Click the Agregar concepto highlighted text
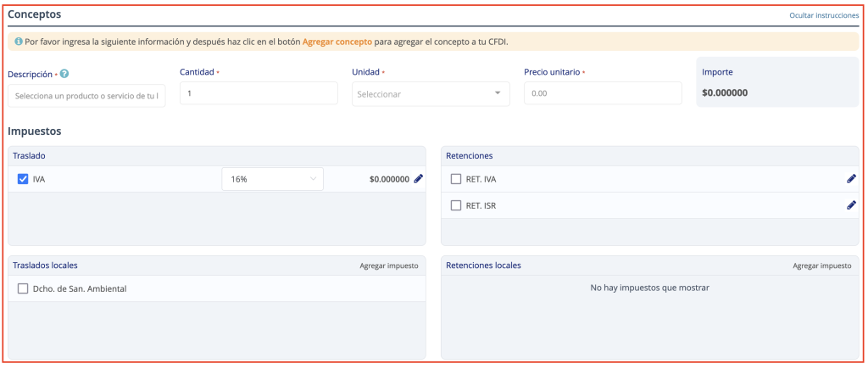Image resolution: width=868 pixels, height=369 pixels. [337, 42]
